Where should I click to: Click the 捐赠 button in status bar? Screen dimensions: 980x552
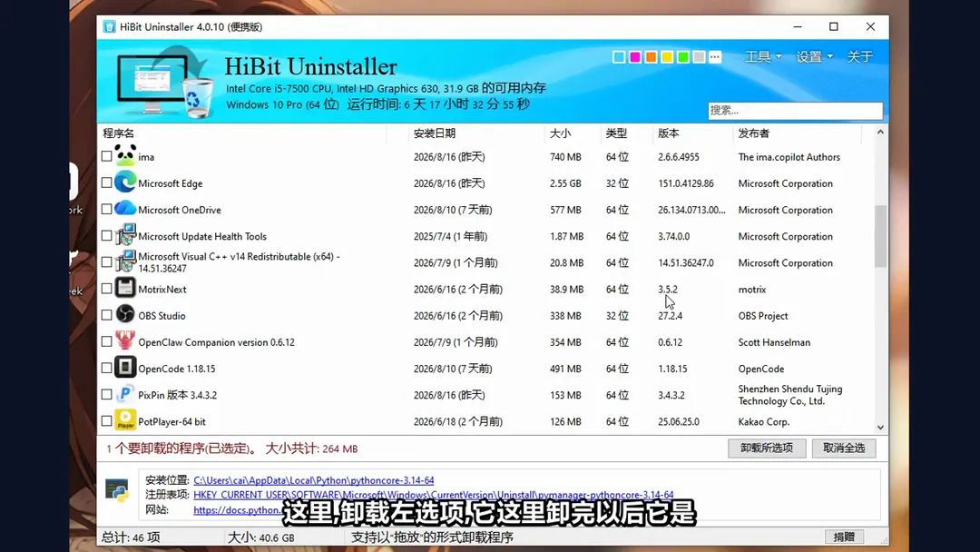click(844, 537)
